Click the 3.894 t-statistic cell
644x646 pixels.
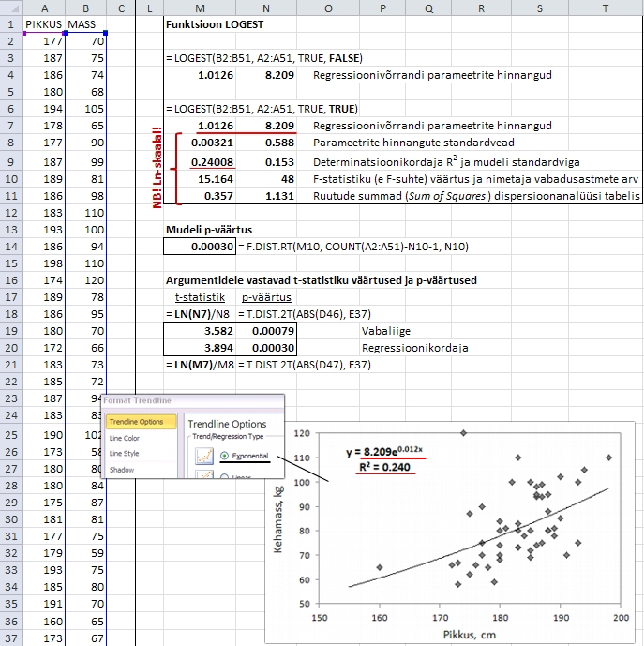tap(200, 348)
